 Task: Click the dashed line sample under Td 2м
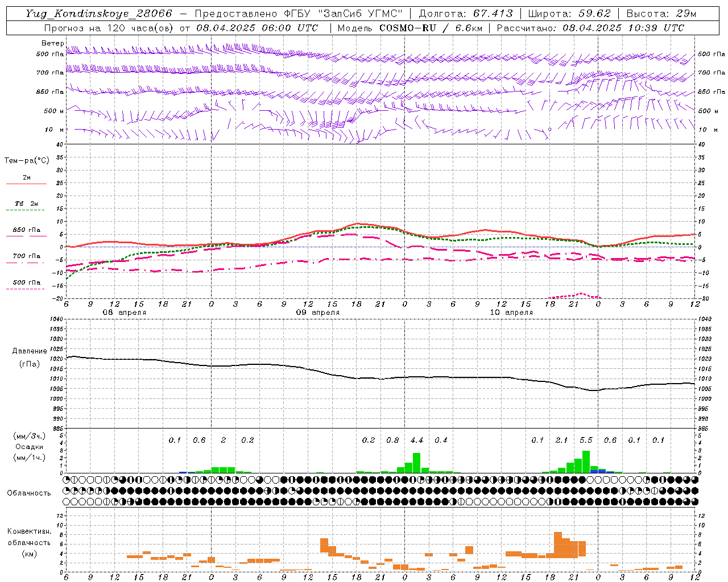25,210
